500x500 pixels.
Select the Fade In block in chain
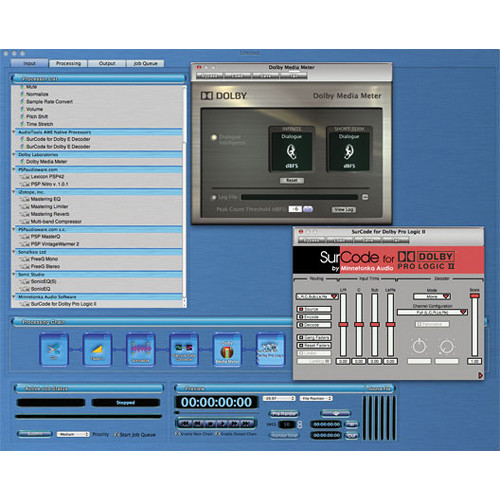coord(97,350)
